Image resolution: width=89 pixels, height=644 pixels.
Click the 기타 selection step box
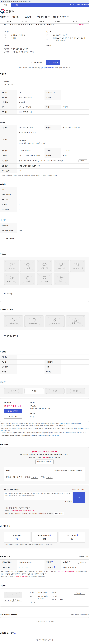(x=76, y=391)
